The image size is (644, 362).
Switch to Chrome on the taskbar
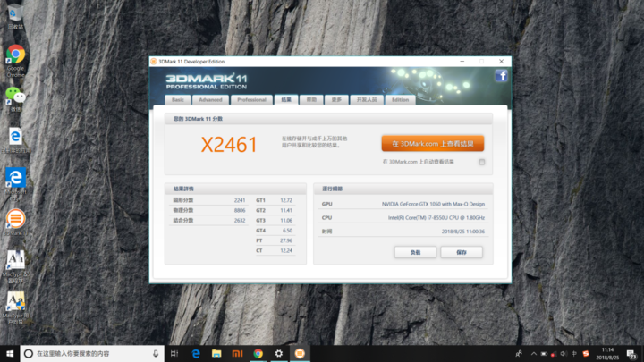(x=258, y=353)
